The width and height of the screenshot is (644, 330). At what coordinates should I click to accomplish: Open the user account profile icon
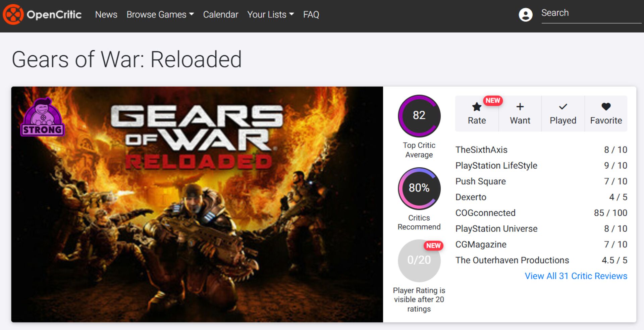[525, 15]
